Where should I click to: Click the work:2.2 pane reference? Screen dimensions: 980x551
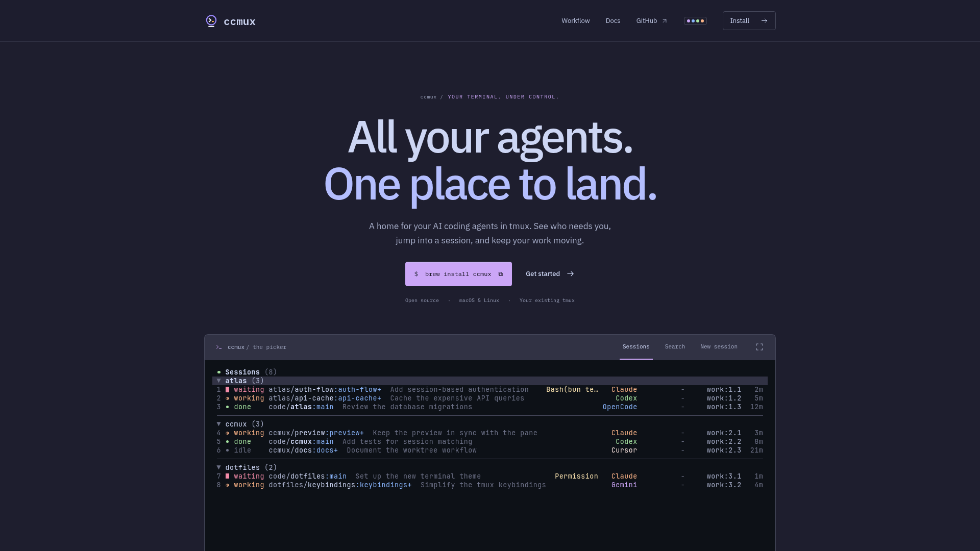tap(724, 442)
